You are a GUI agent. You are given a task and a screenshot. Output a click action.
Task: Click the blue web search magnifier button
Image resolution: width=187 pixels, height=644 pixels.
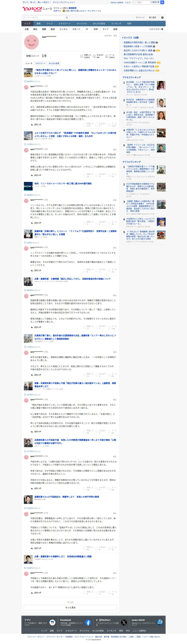pyautogui.click(x=162, y=2)
